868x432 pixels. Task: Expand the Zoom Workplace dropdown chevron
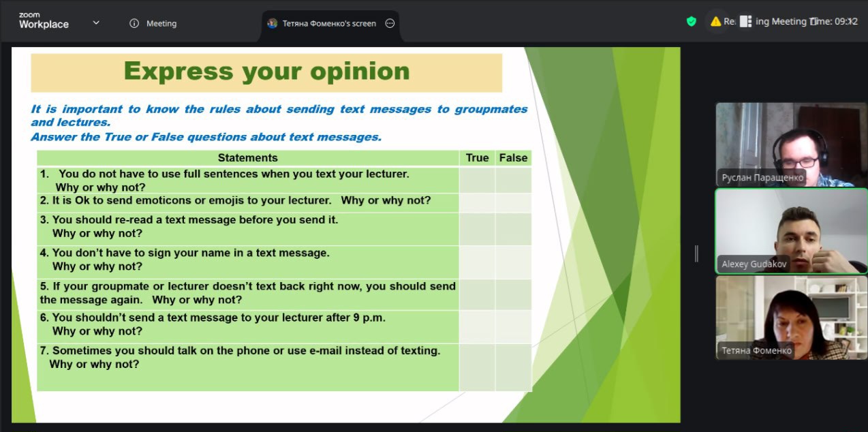point(96,22)
